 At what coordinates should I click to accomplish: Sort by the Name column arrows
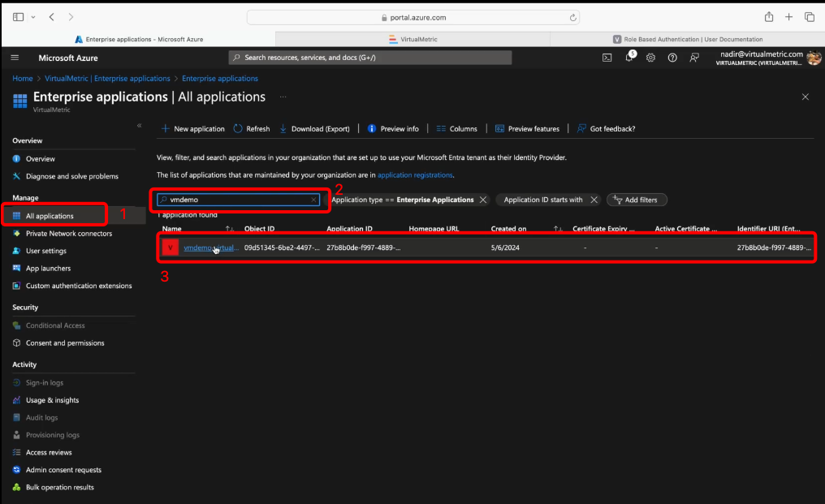coord(230,228)
